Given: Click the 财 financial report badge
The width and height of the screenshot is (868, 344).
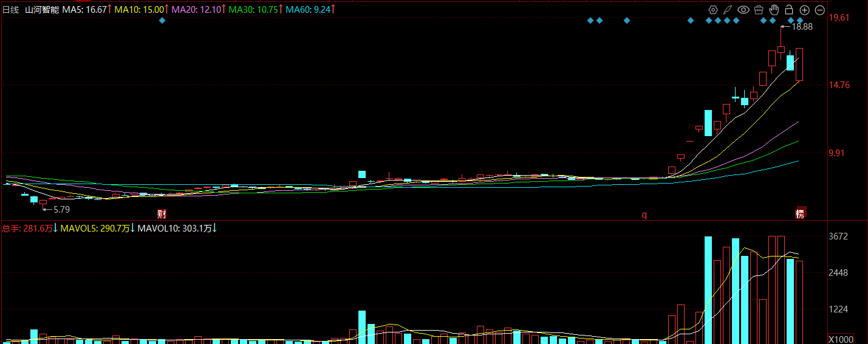Looking at the screenshot, I should [162, 214].
